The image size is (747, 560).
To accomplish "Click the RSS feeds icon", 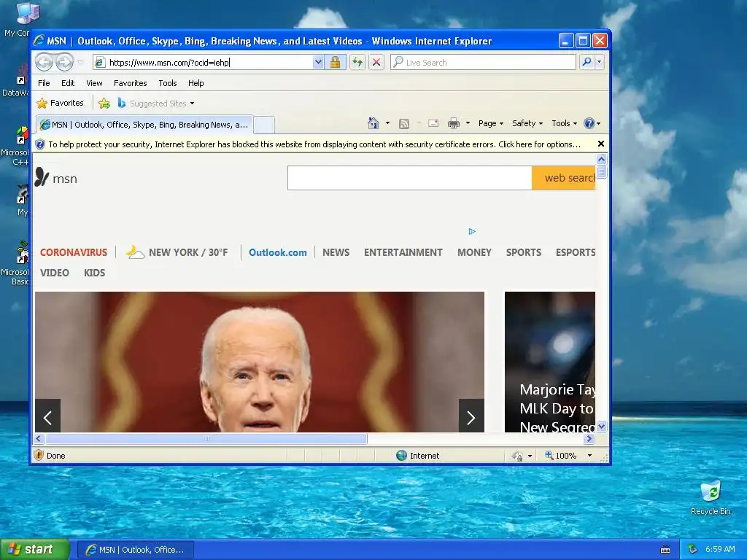I will tap(404, 124).
